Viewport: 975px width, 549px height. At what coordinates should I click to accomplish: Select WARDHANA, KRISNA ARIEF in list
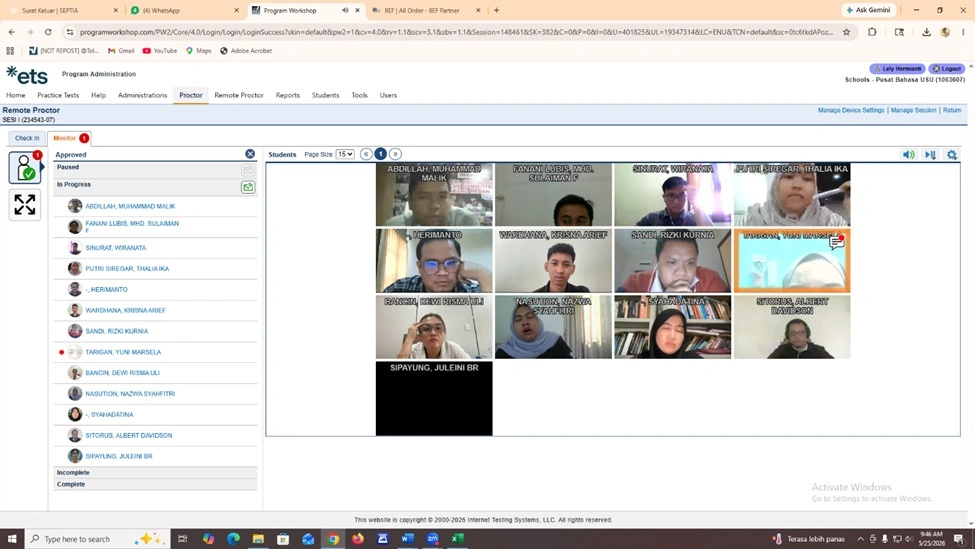tap(125, 310)
